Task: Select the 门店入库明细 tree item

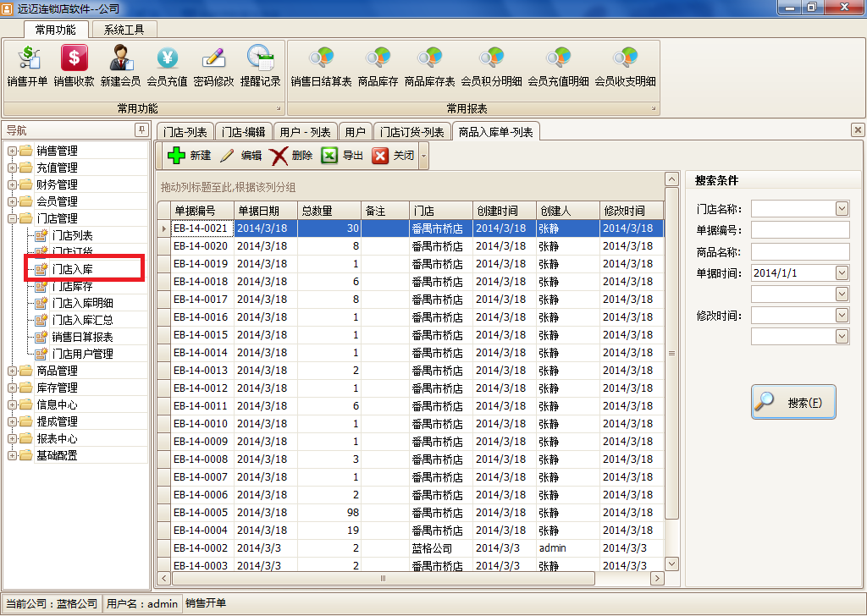Action: pyautogui.click(x=82, y=303)
